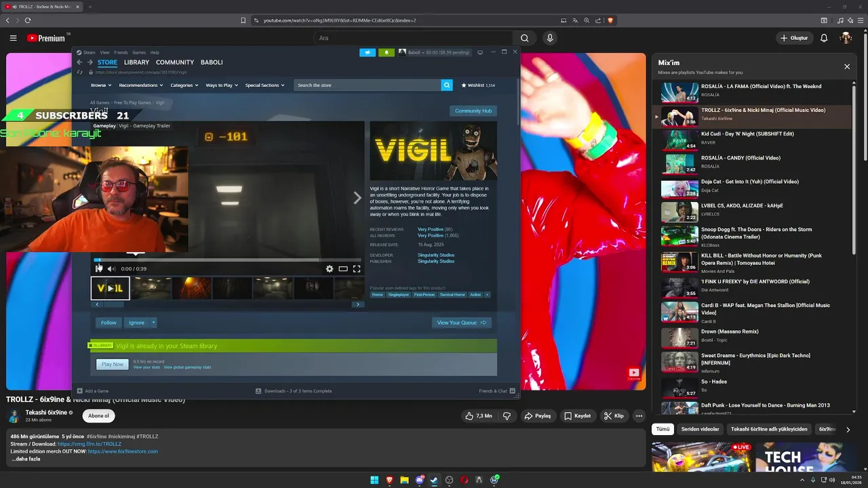Open Windows Start menu
This screenshot has width=868, height=488.
pos(374,480)
